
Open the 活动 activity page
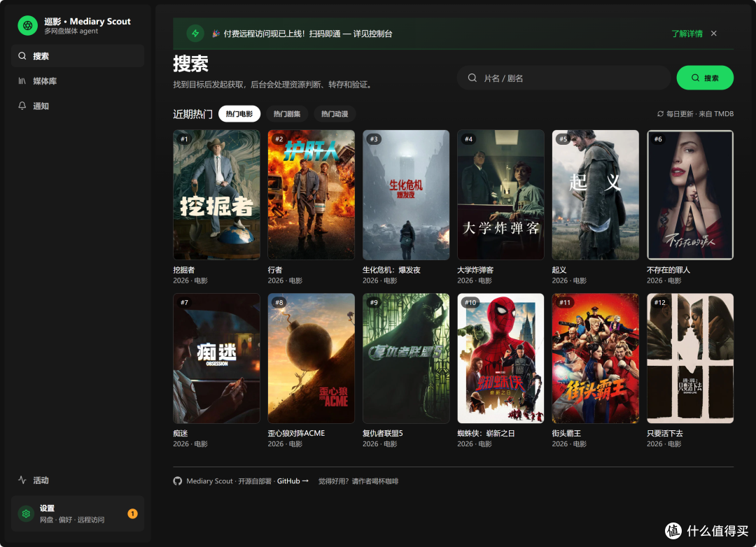coord(78,480)
